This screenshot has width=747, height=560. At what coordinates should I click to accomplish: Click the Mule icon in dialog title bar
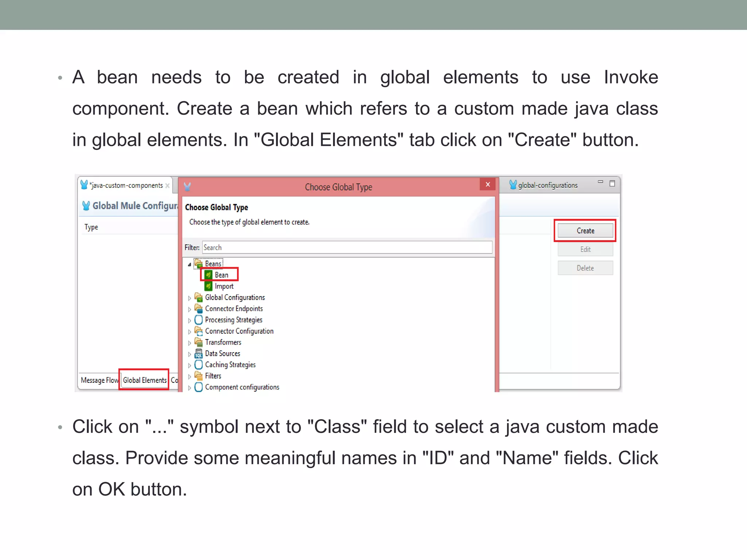click(x=187, y=187)
